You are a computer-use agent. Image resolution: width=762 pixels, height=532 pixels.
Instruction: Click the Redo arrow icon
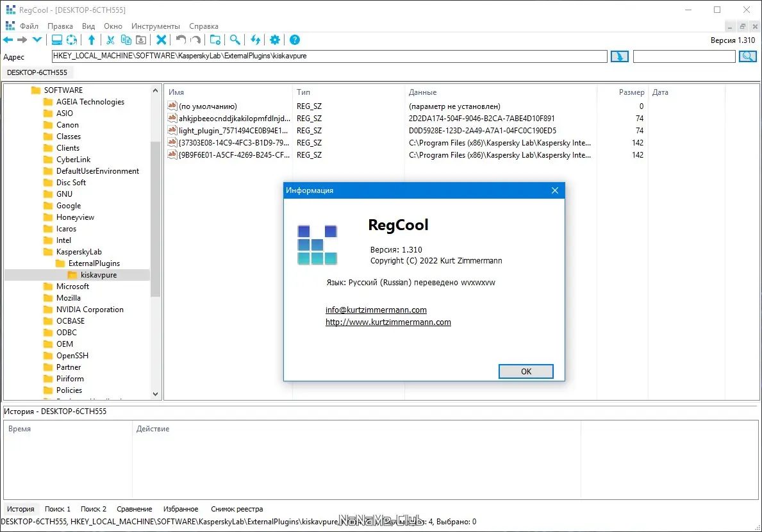[x=195, y=40]
